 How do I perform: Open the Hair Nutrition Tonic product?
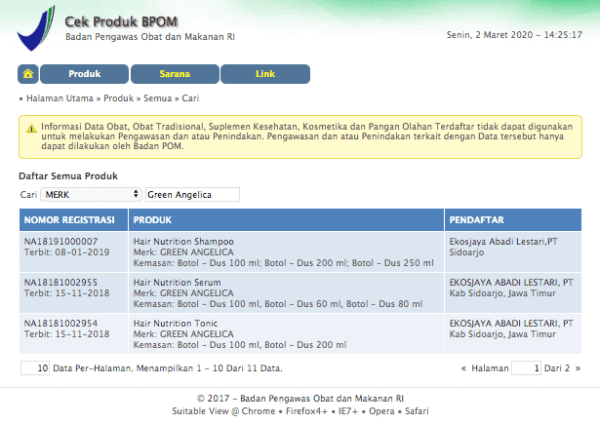click(175, 323)
